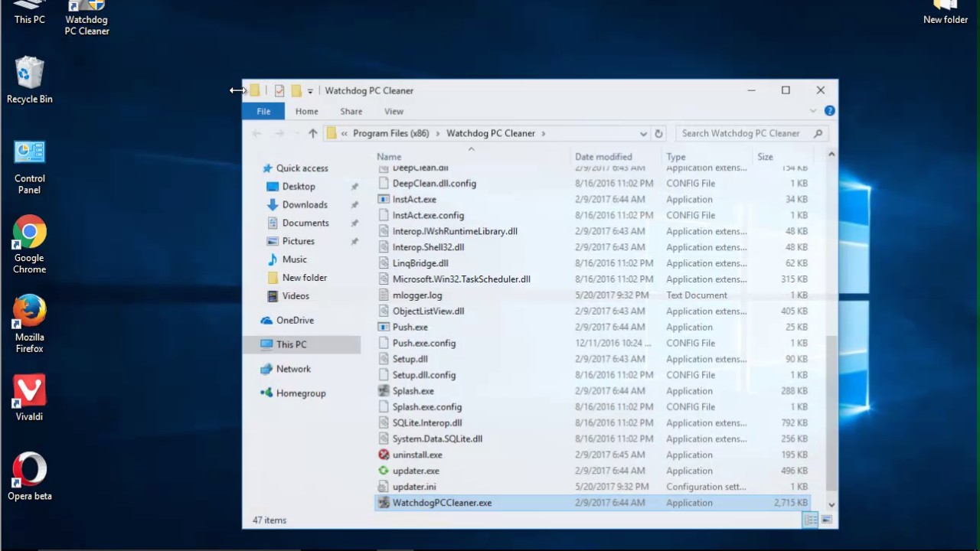Screen dimensions: 980x551
Task: Select Homegroup in navigation pane
Action: [301, 393]
